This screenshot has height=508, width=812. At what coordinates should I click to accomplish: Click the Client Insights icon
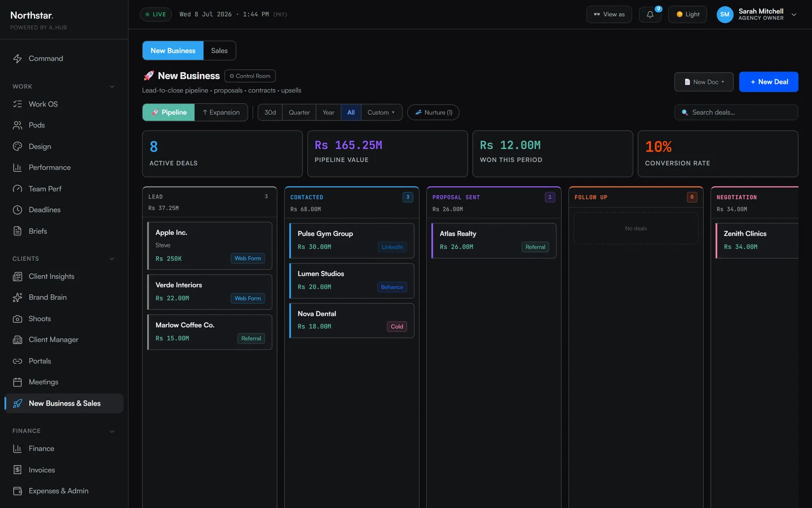(17, 276)
